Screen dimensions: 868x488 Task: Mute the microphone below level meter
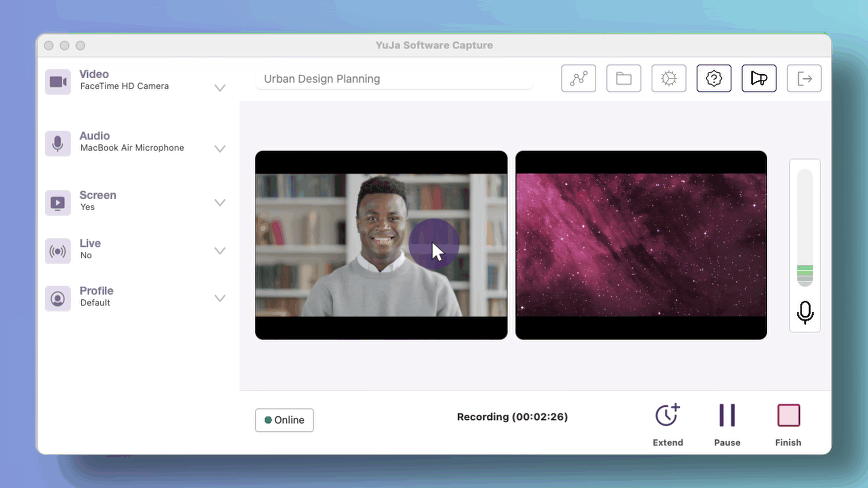coord(805,313)
